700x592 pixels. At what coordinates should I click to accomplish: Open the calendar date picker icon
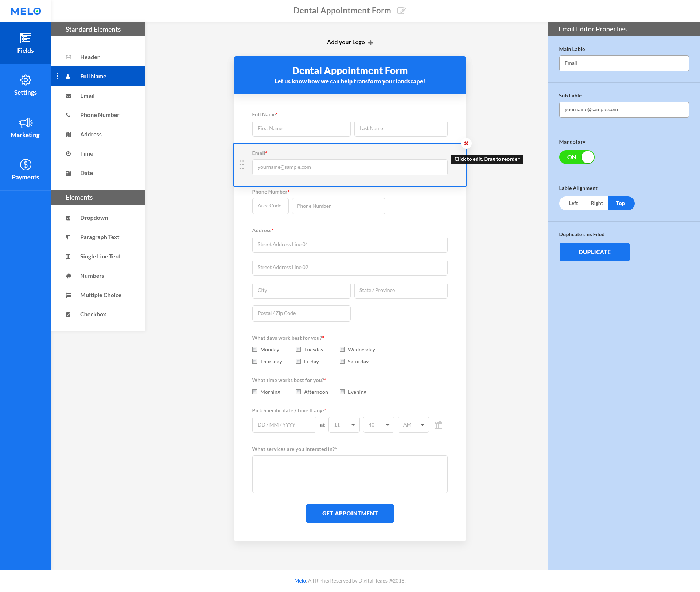(438, 425)
